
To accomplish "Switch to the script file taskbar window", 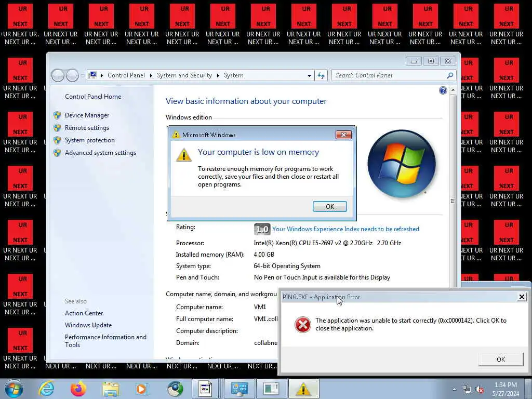I will 205,389.
